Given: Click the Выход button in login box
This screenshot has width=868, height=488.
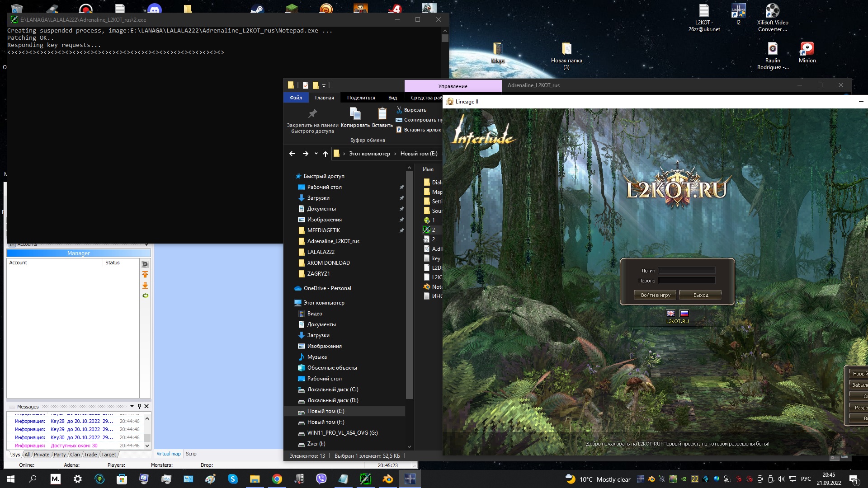Looking at the screenshot, I should click(700, 295).
